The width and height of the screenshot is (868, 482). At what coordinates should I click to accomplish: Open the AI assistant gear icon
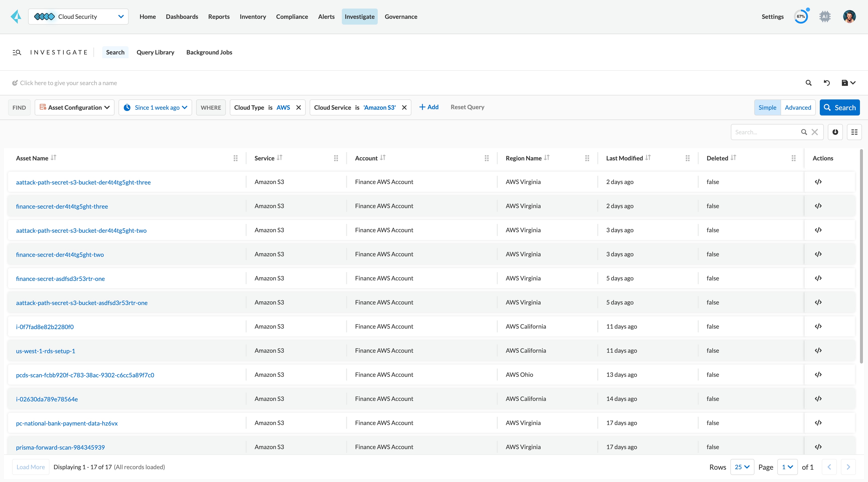pos(825,17)
